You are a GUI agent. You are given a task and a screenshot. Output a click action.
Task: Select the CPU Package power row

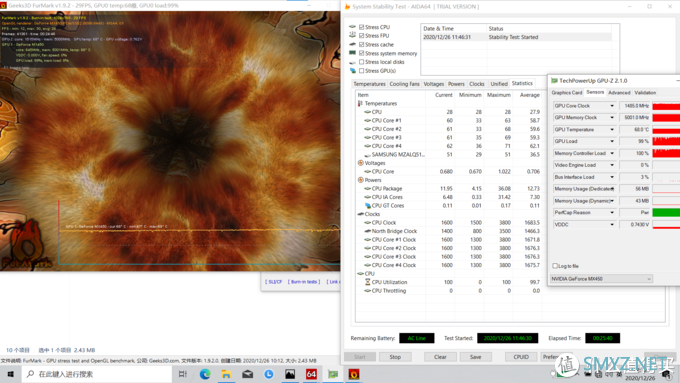point(449,189)
